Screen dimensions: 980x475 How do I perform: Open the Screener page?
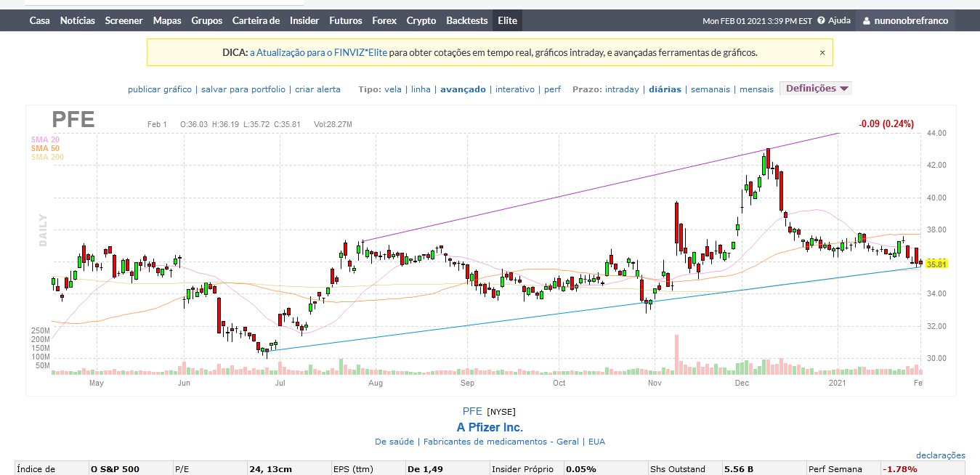click(124, 20)
